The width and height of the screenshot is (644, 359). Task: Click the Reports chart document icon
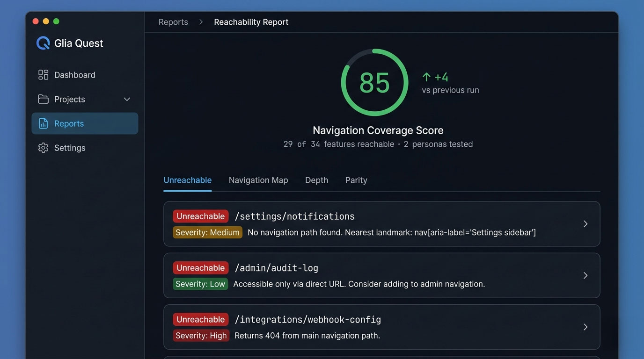point(43,123)
